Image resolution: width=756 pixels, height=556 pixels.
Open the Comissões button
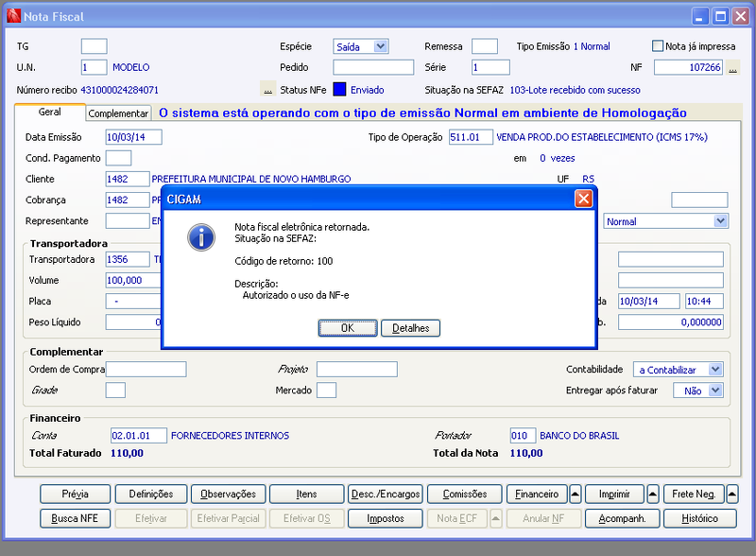click(x=465, y=494)
